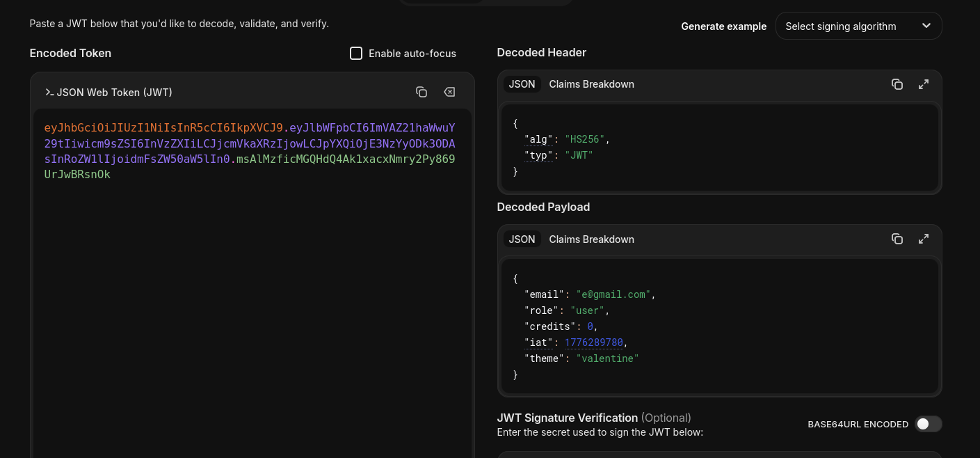980x458 pixels.
Task: Open the Select signing algorithm dropdown
Action: coord(858,26)
